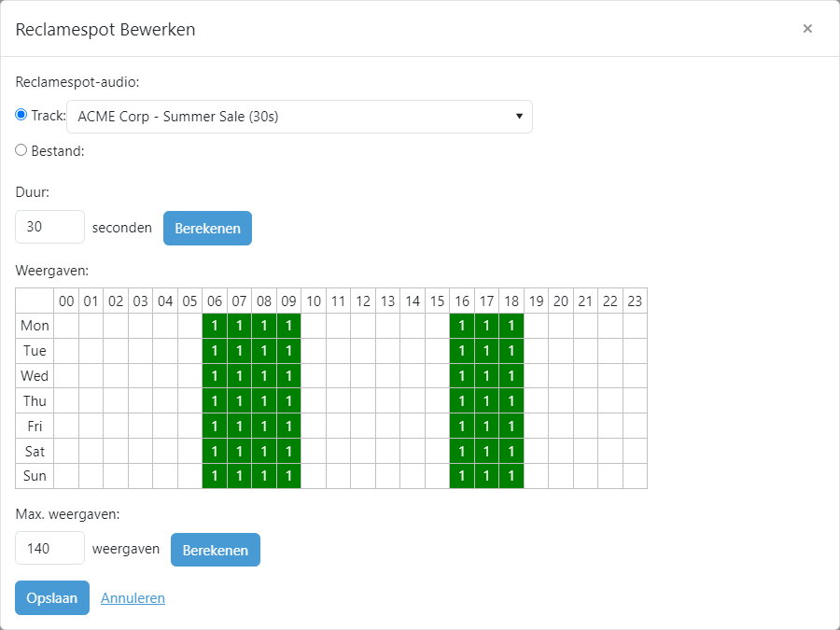Click Berekenen next to seconden

tap(207, 229)
